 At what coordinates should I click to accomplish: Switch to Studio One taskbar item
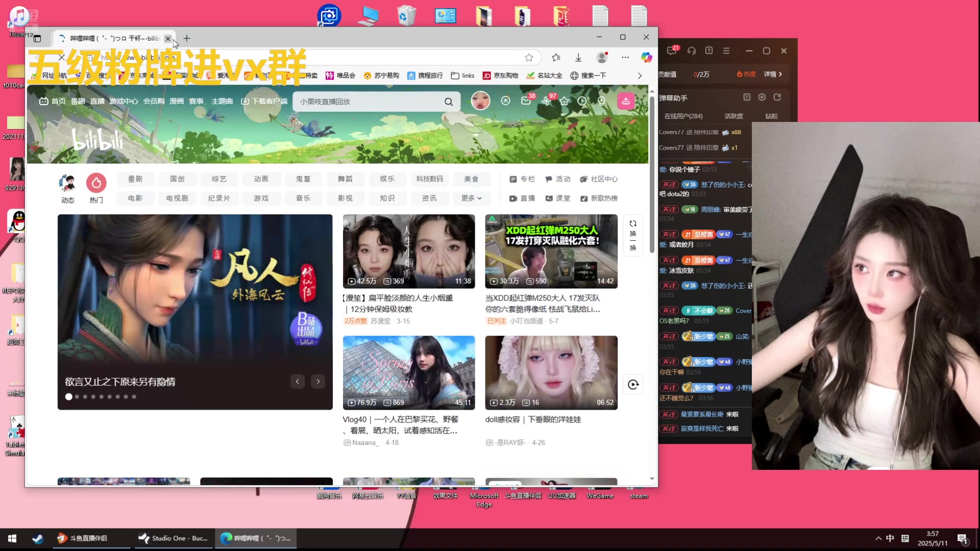pos(174,538)
